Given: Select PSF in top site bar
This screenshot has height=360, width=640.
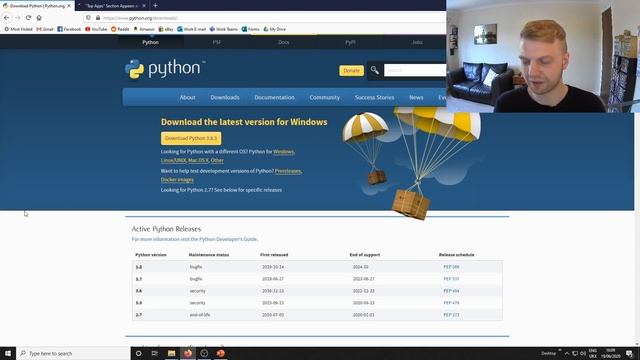Looking at the screenshot, I should pos(217,42).
